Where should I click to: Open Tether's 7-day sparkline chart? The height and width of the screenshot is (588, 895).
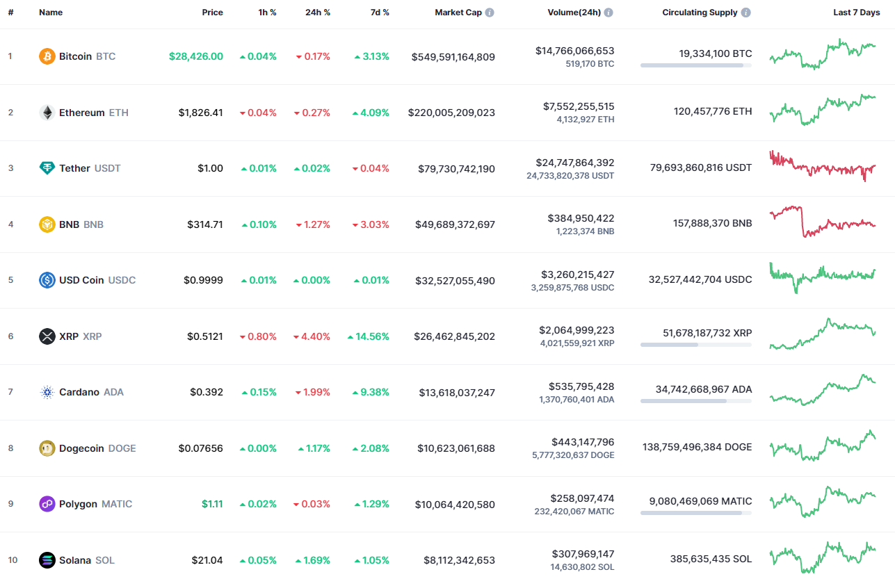pos(823,167)
